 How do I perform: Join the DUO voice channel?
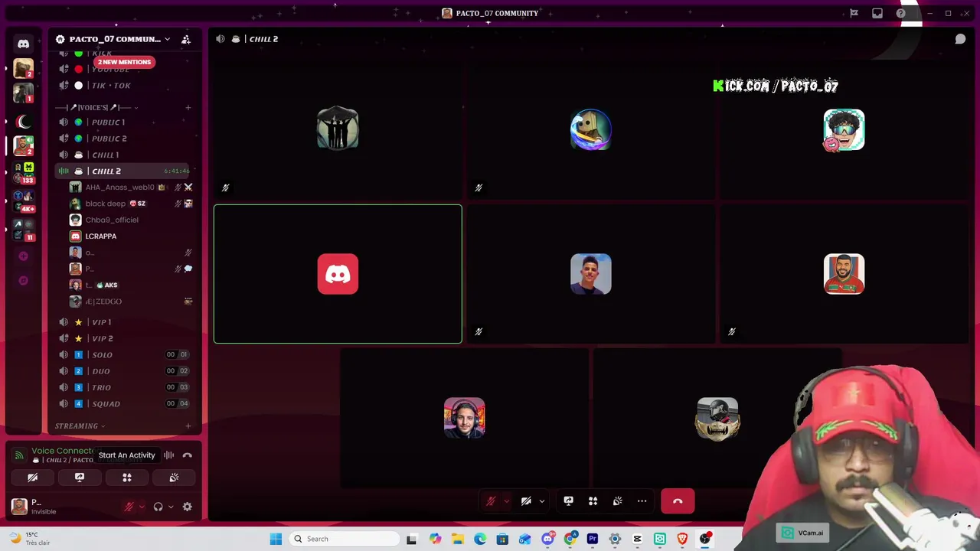(124, 371)
